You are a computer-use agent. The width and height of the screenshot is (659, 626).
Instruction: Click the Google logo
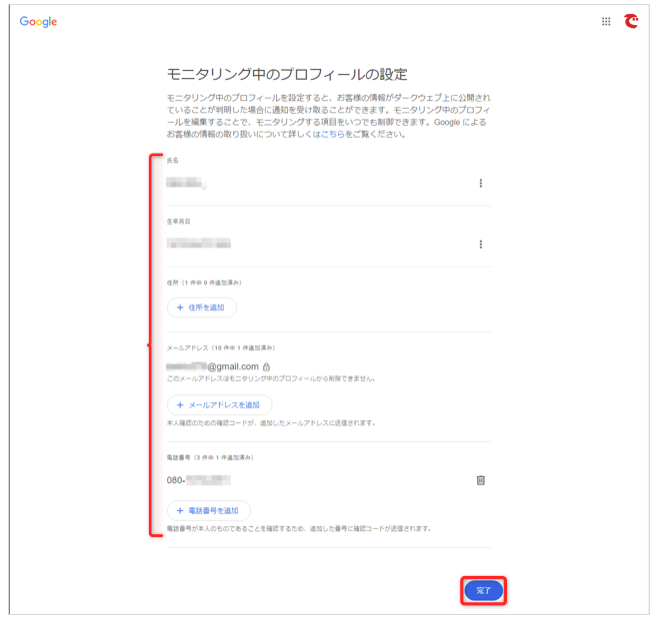tap(38, 21)
